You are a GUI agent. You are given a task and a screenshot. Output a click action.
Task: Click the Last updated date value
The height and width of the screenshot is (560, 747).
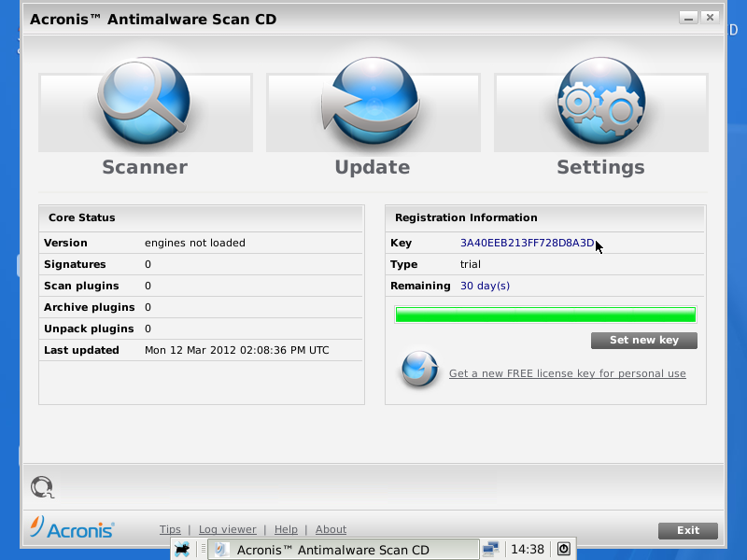237,350
